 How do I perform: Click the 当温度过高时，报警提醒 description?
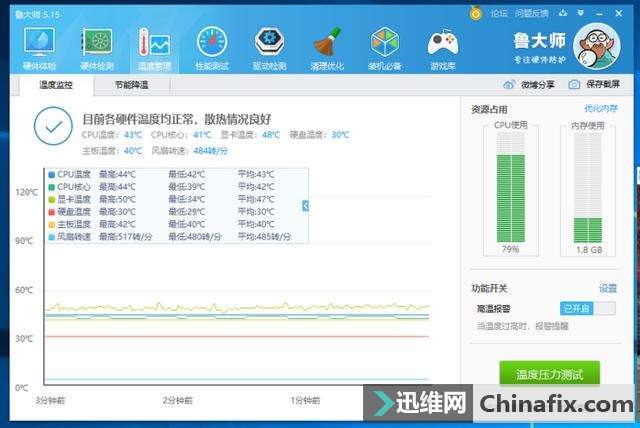[522, 326]
